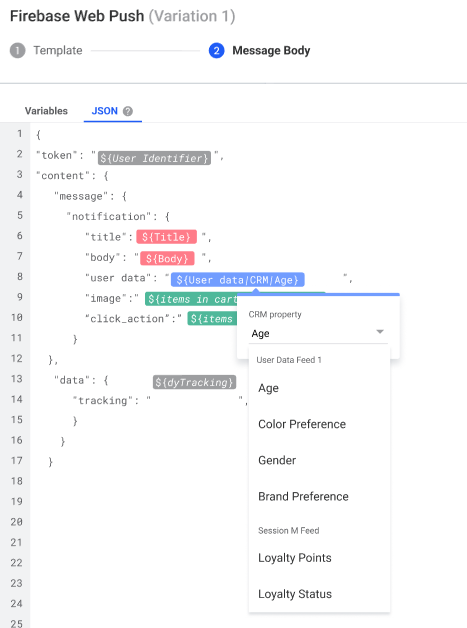The width and height of the screenshot is (467, 628).
Task: Open the JSON tab
Action: coord(105,111)
